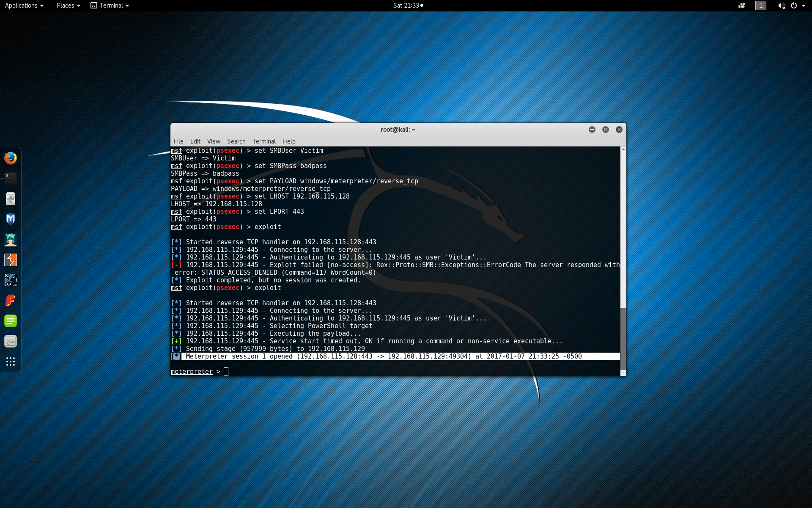This screenshot has height=508, width=812.
Task: Open the View menu in terminal
Action: (x=214, y=141)
